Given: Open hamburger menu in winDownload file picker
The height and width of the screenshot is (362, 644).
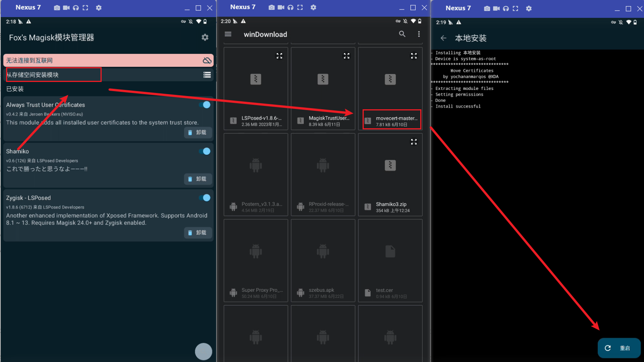Looking at the screenshot, I should [x=228, y=34].
